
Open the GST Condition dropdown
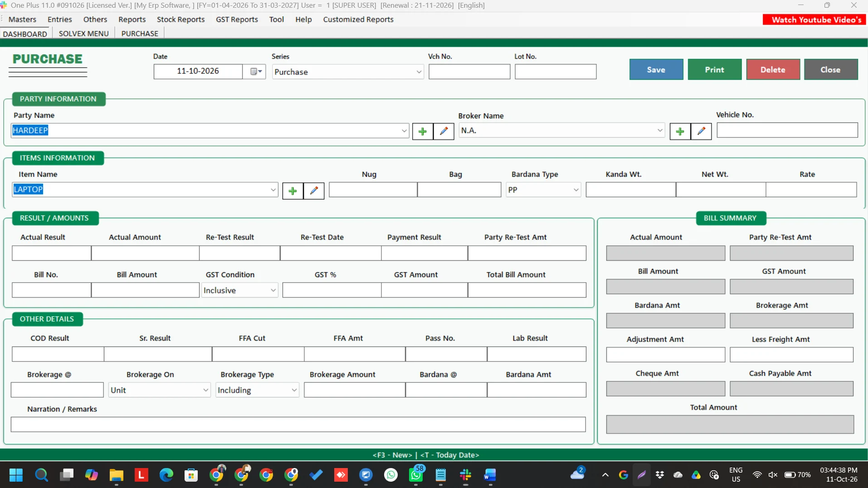click(273, 290)
